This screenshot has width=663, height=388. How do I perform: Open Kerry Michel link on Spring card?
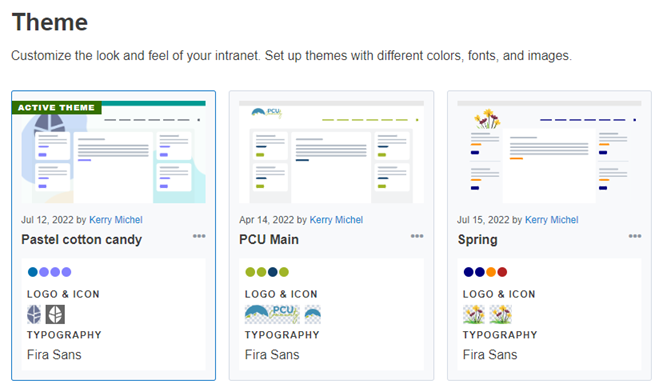[551, 220]
